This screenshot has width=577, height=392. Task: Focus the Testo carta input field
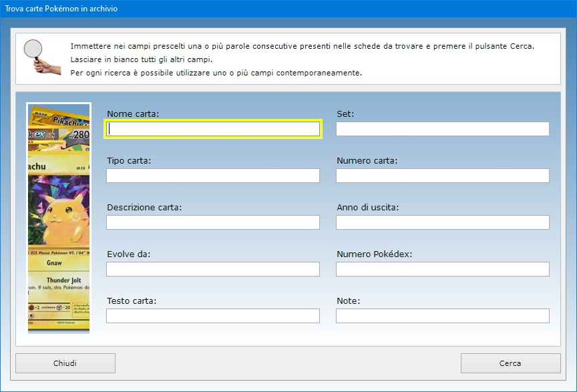[x=213, y=316]
